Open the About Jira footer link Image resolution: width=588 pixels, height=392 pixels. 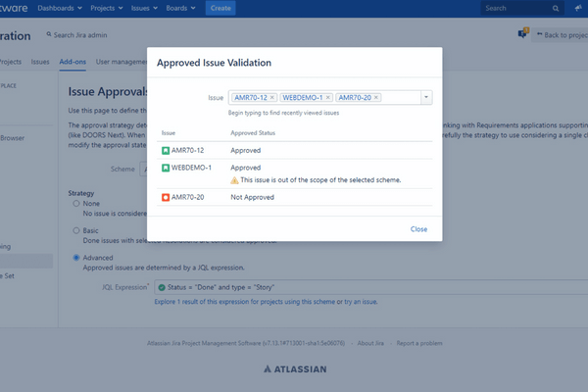click(370, 343)
